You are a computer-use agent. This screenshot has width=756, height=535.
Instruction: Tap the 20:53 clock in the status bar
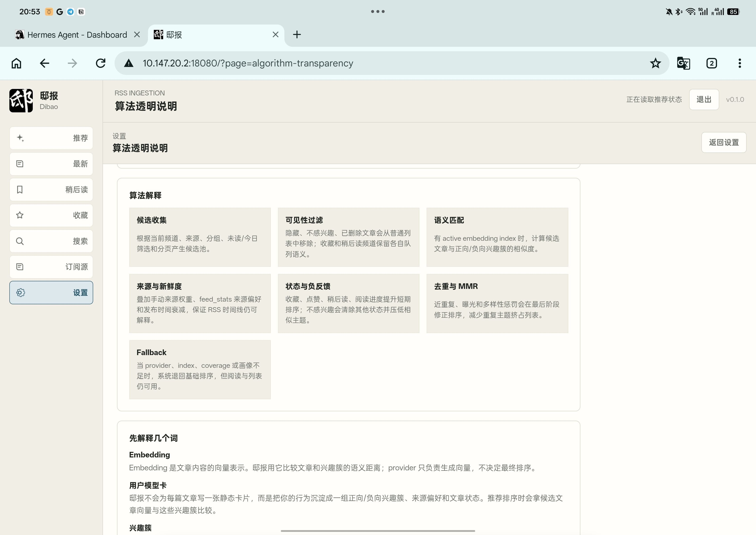click(30, 12)
